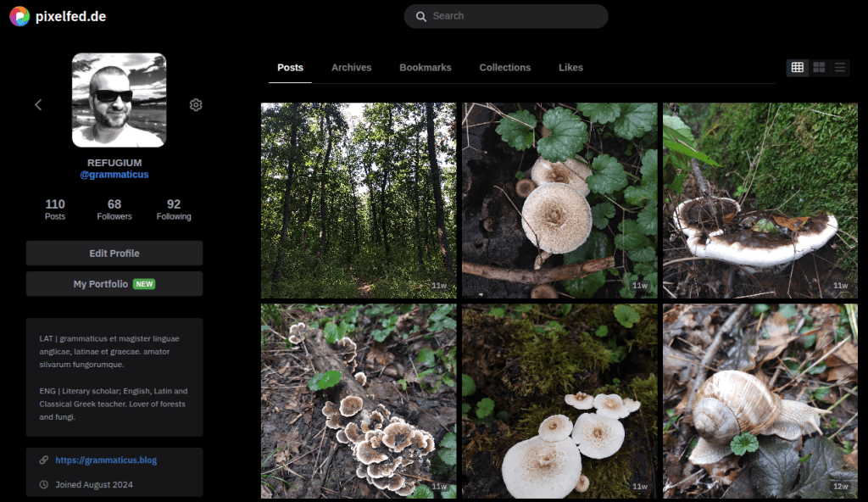Focus the Search input field
The image size is (868, 502).
click(x=513, y=16)
